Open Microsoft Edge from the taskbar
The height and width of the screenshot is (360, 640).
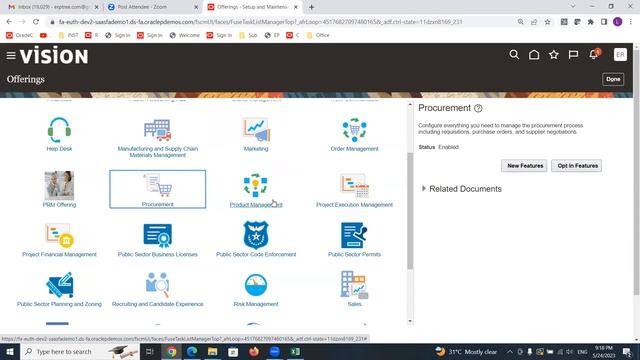[x=192, y=352]
